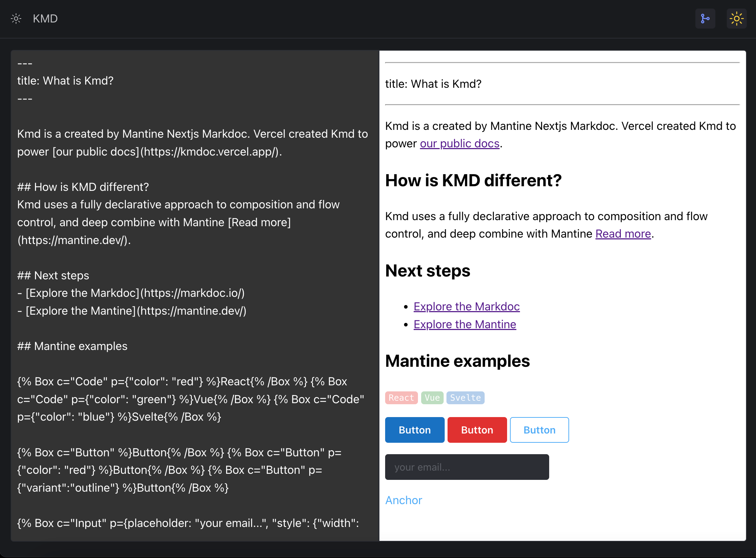Click the Anchor link

tap(404, 500)
